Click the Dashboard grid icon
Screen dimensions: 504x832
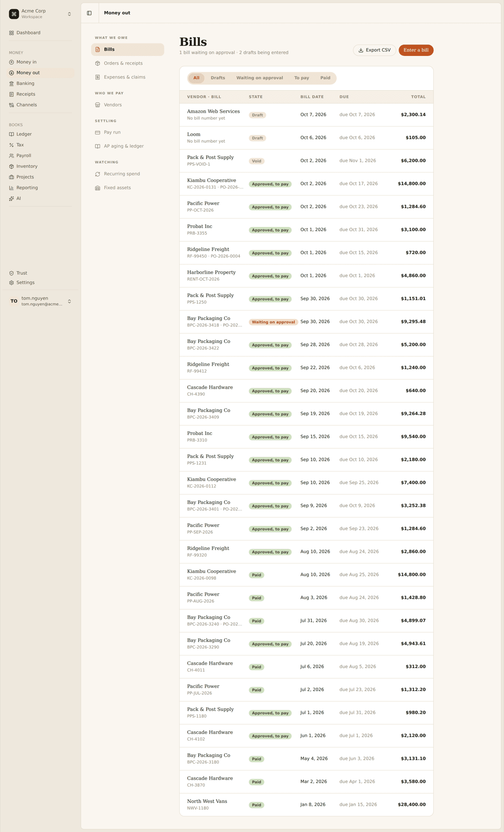click(12, 33)
